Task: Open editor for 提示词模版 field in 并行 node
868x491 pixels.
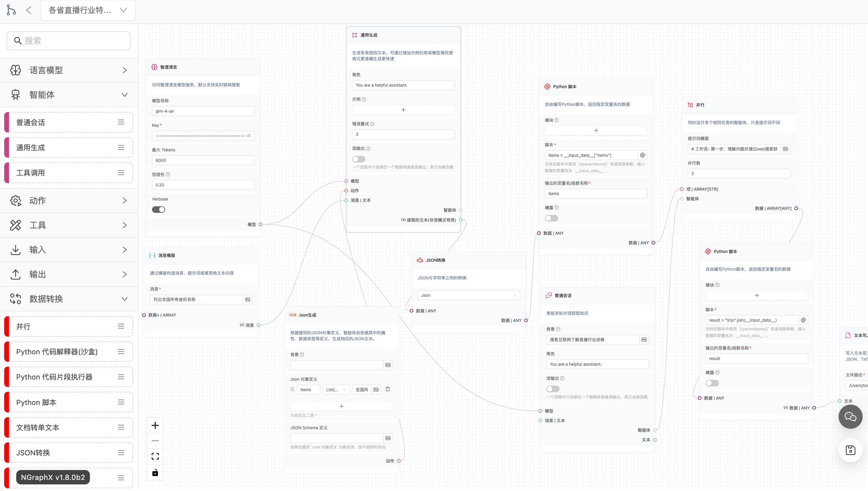Action: tap(785, 149)
